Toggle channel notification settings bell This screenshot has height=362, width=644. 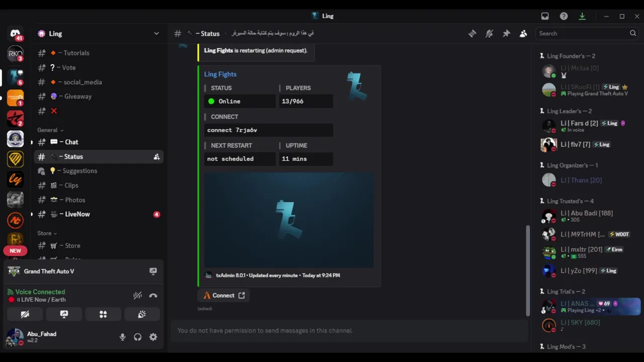pos(489,33)
